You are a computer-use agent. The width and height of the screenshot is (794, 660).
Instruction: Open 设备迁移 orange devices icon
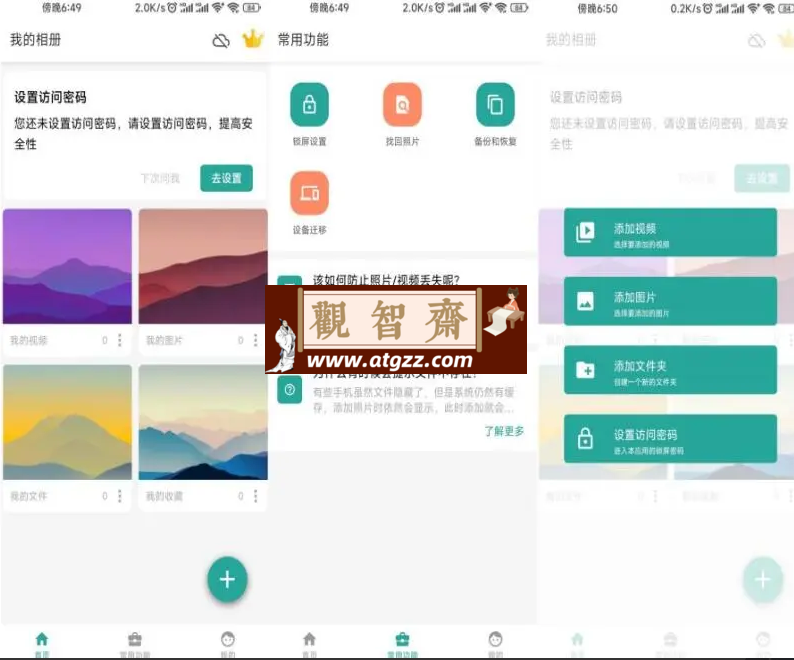pos(309,193)
